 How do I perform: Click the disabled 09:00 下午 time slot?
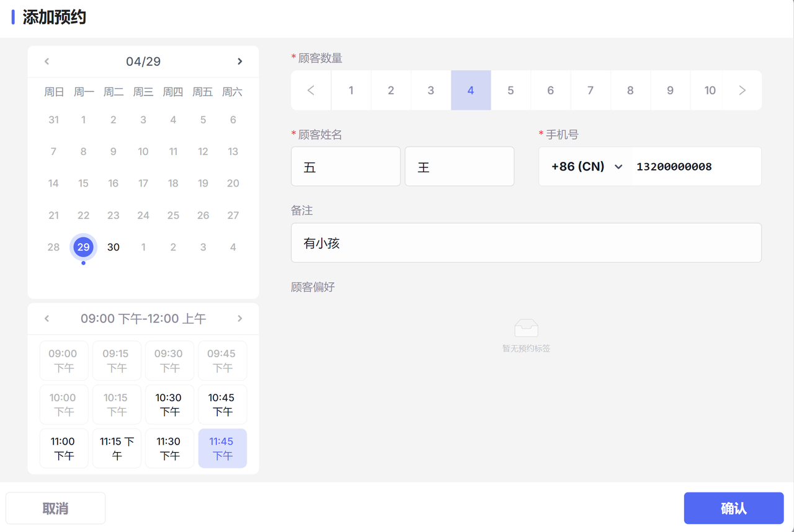tap(64, 361)
